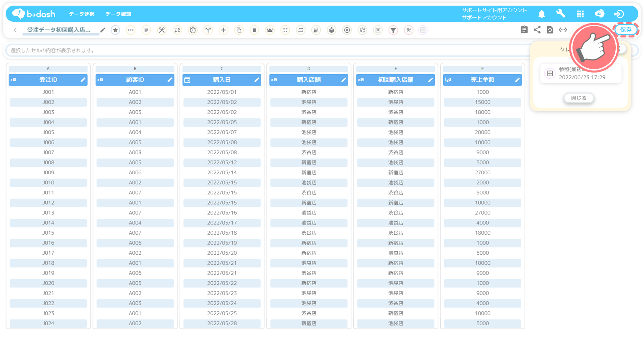
Task: Open the apps grid menu
Action: [580, 14]
